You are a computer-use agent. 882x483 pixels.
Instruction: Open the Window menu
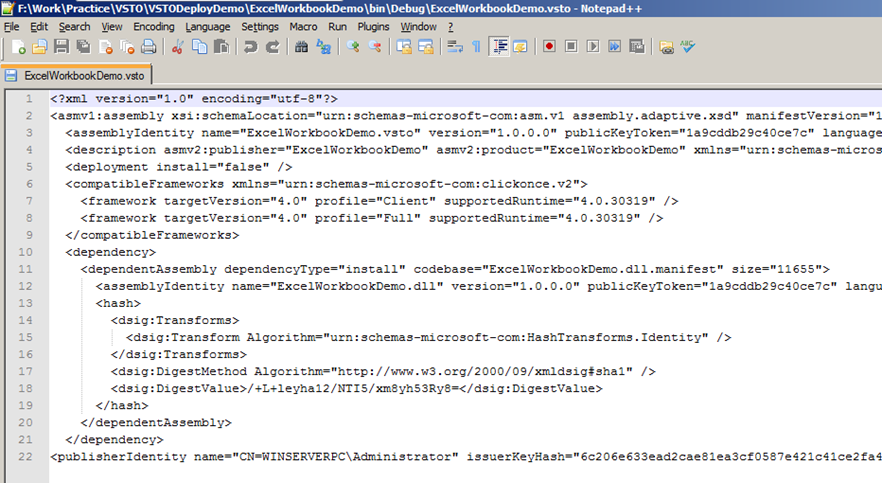point(418,26)
